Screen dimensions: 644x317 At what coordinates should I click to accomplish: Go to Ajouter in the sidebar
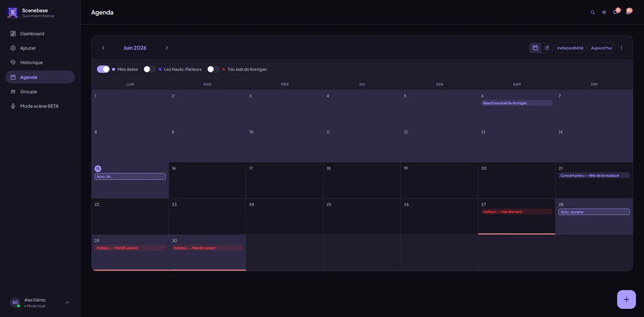coord(40,48)
